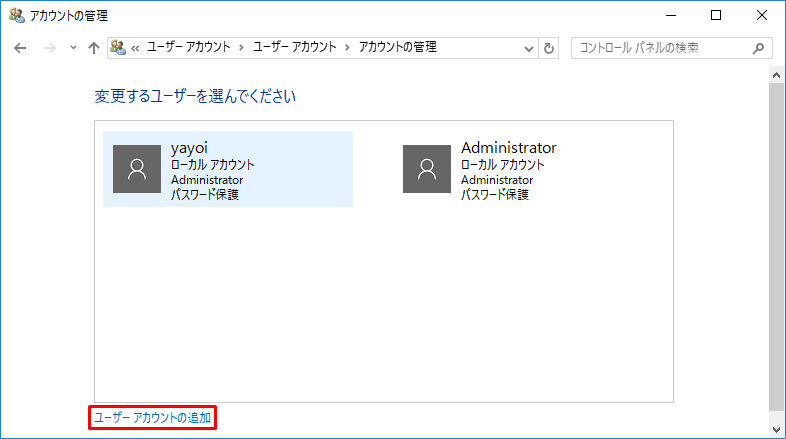Open first ユーザー アカウント breadcrumb

[188, 47]
